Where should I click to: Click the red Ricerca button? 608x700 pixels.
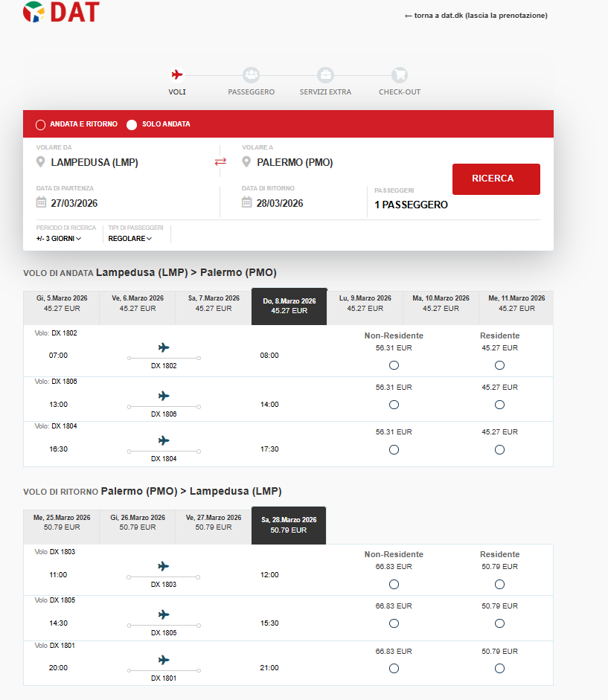pos(496,179)
